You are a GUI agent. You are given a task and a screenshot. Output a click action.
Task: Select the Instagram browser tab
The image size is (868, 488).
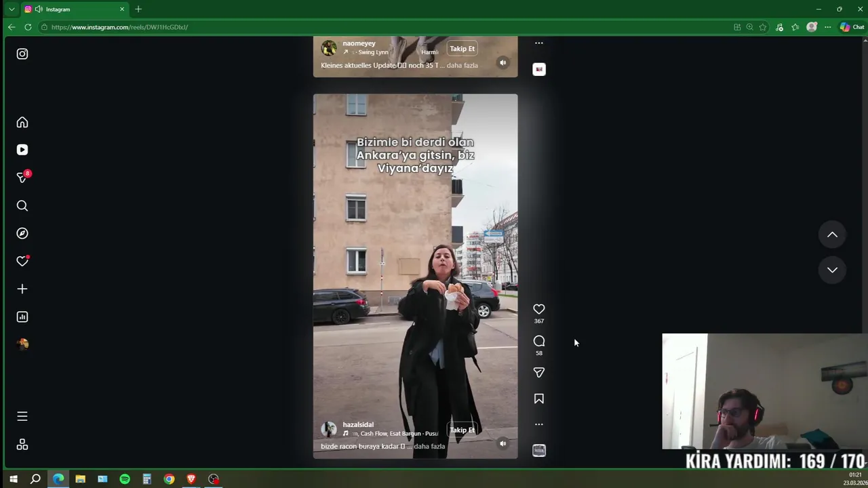point(75,9)
